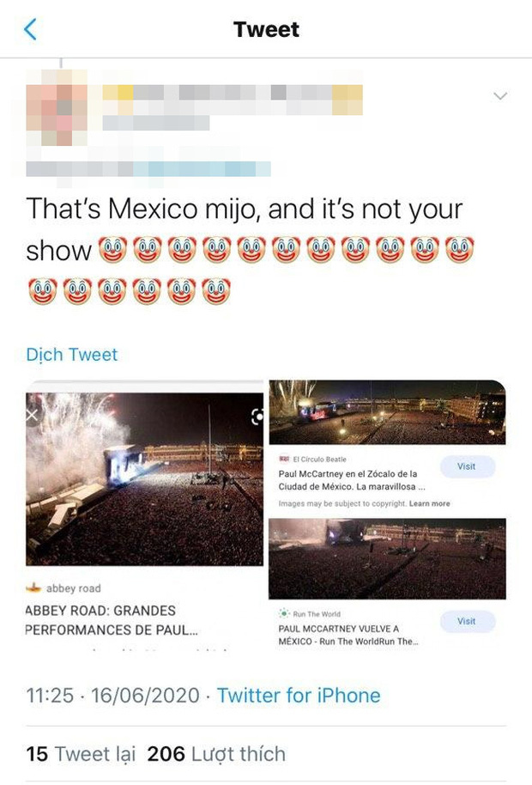Image resolution: width=532 pixels, height=785 pixels.
Task: Open the blurred profile avatar
Action: pyautogui.click(x=57, y=107)
